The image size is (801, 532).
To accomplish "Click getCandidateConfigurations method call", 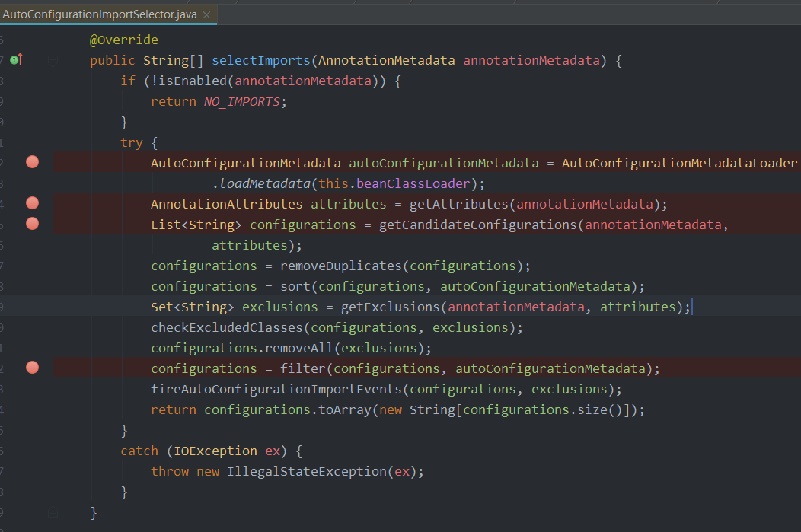I will 477,225.
